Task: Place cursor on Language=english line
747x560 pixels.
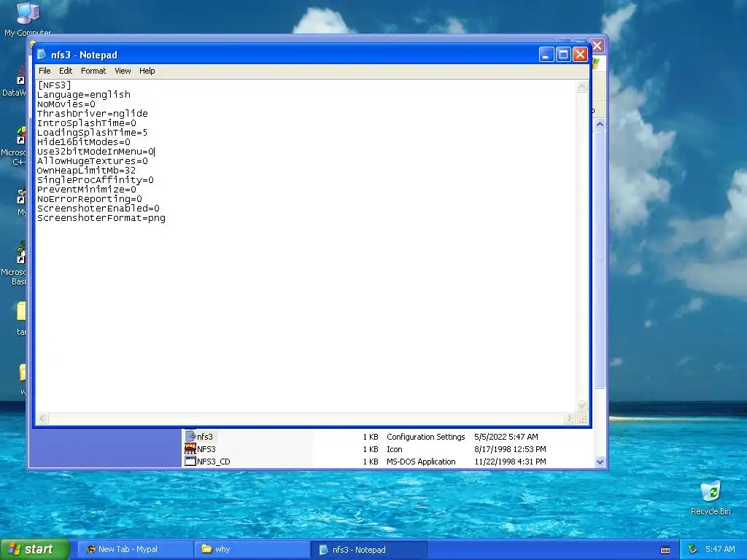Action: coord(84,94)
